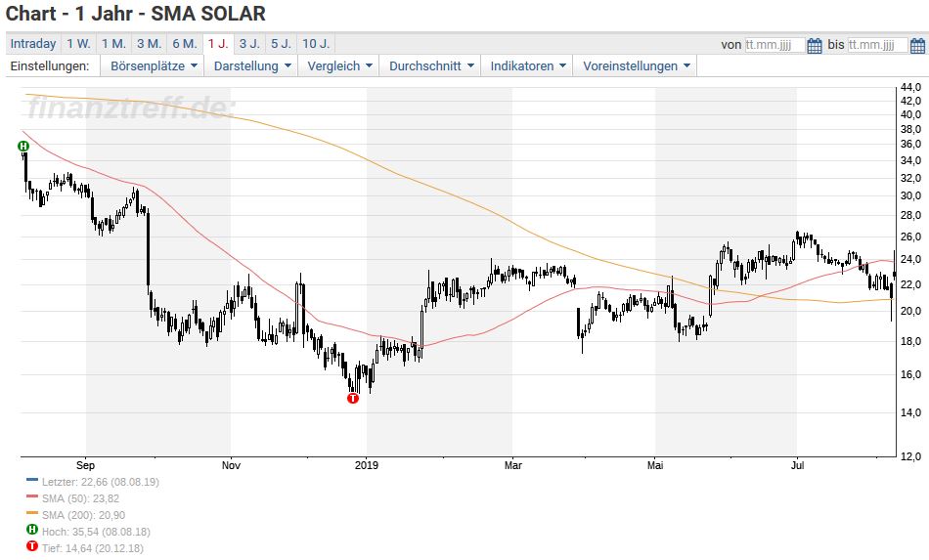The image size is (929, 560).
Task: Expand the Darstellung dropdown
Action: pyautogui.click(x=251, y=65)
